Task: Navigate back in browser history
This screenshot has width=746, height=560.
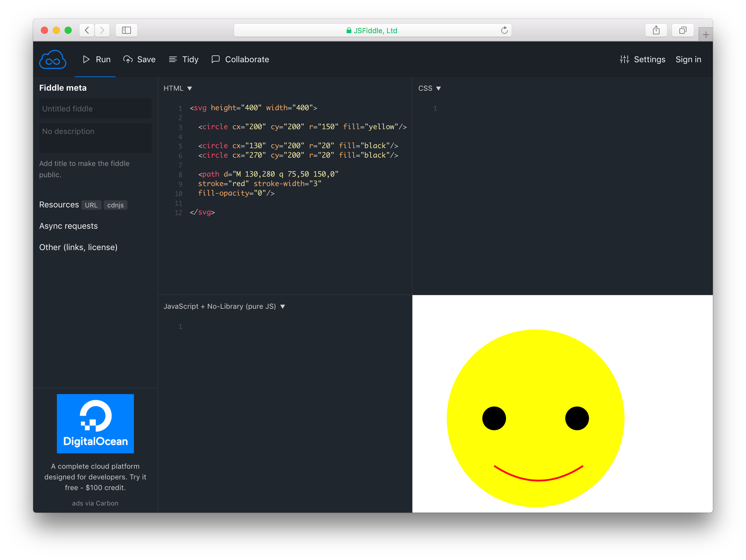Action: pyautogui.click(x=87, y=30)
